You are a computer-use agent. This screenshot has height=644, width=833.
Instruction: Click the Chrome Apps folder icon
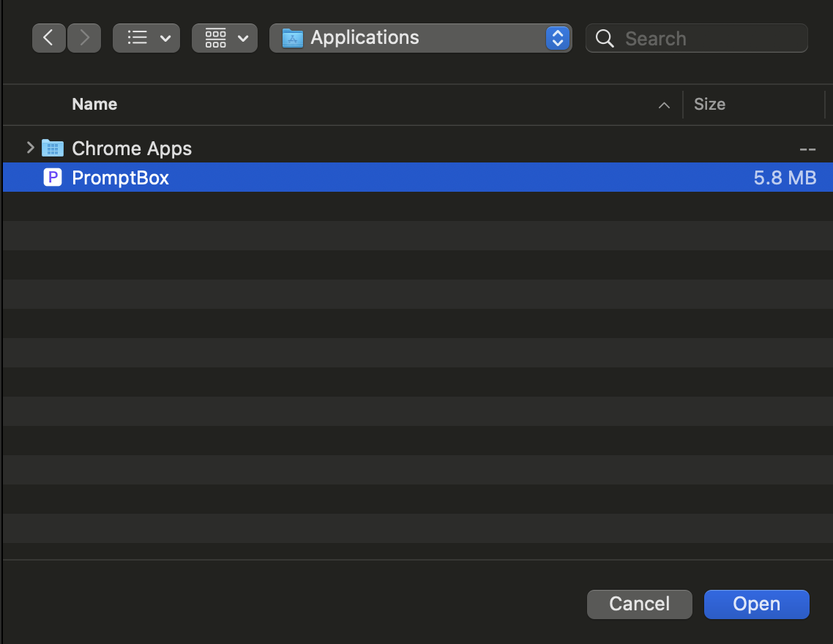[53, 149]
